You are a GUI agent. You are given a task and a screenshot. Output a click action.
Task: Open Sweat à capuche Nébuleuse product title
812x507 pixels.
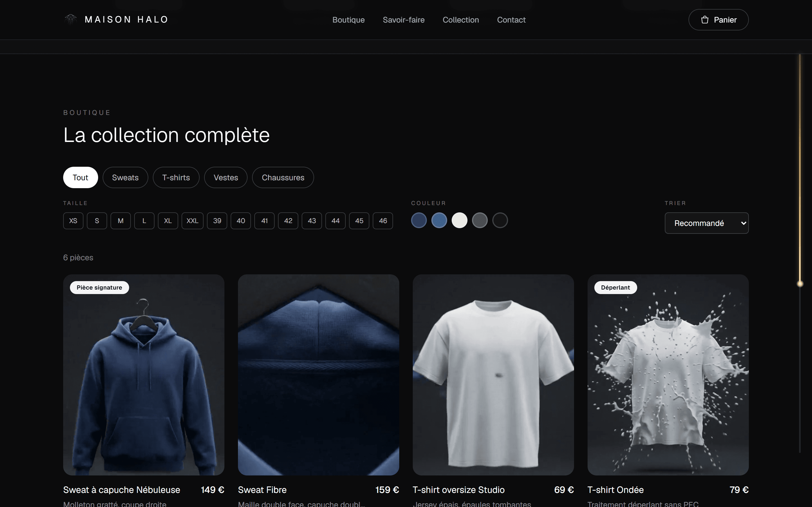(x=122, y=490)
